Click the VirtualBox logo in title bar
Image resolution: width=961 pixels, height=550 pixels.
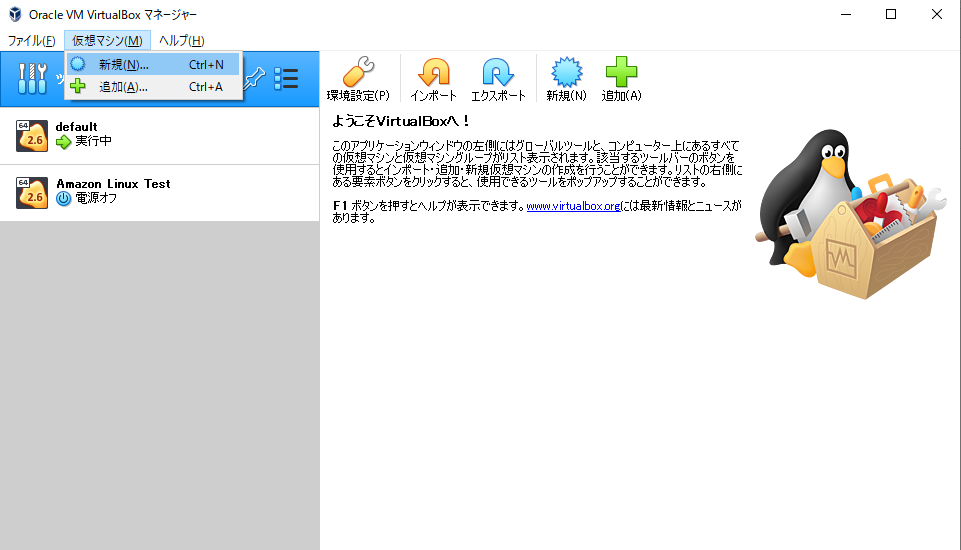(15, 14)
